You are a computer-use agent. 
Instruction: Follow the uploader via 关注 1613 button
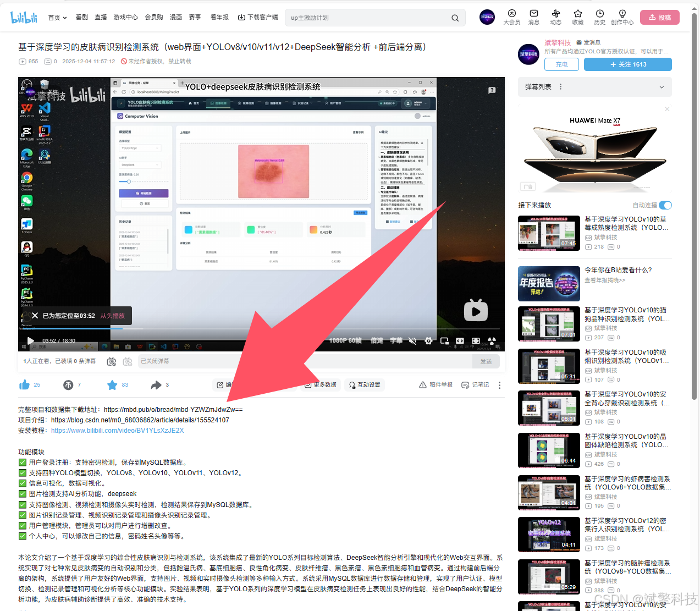(628, 64)
